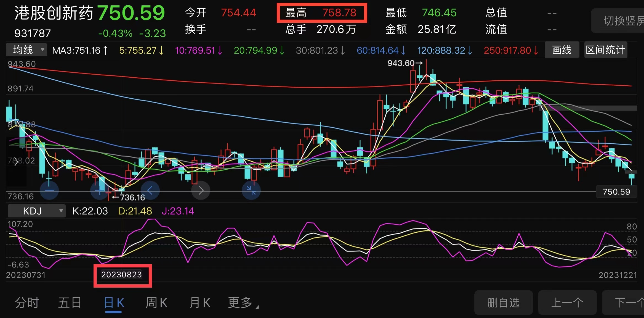Image resolution: width=644 pixels, height=318 pixels.
Task: Click the current price 750.59 headline
Action: (x=131, y=13)
